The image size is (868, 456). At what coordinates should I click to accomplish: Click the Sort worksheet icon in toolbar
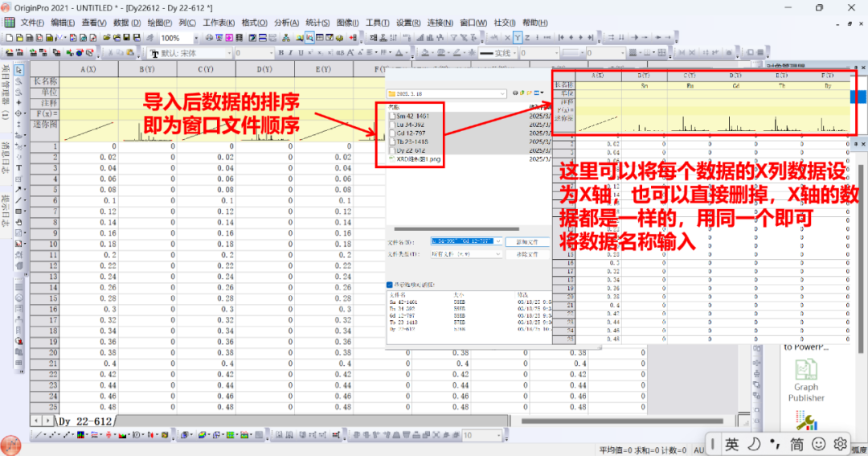(393, 38)
